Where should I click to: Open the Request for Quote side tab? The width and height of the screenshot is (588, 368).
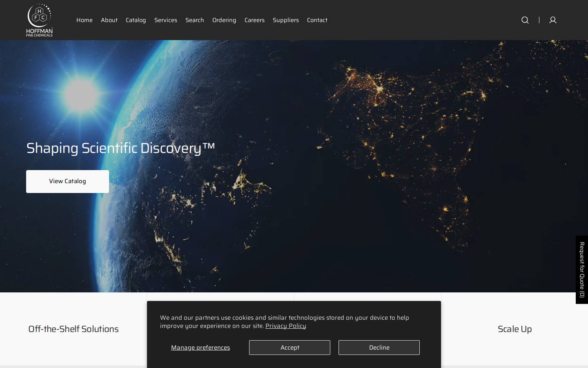tap(582, 269)
